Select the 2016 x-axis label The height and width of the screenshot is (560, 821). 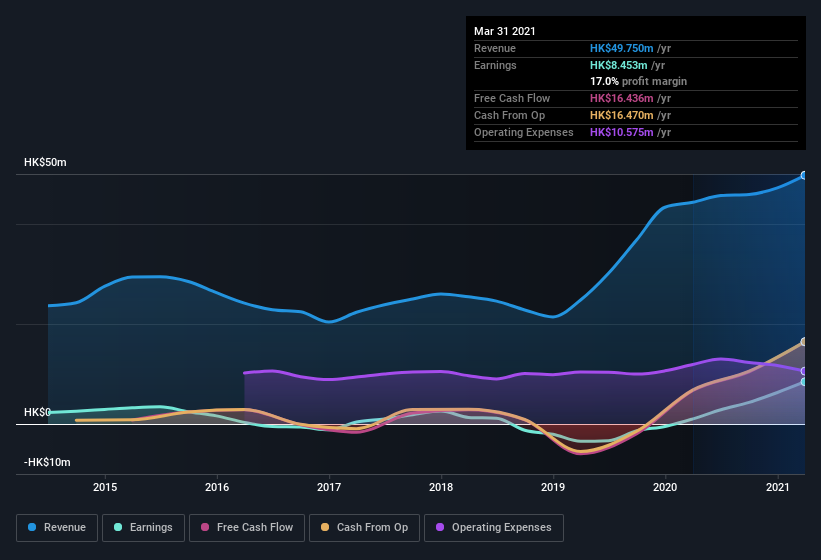click(217, 487)
